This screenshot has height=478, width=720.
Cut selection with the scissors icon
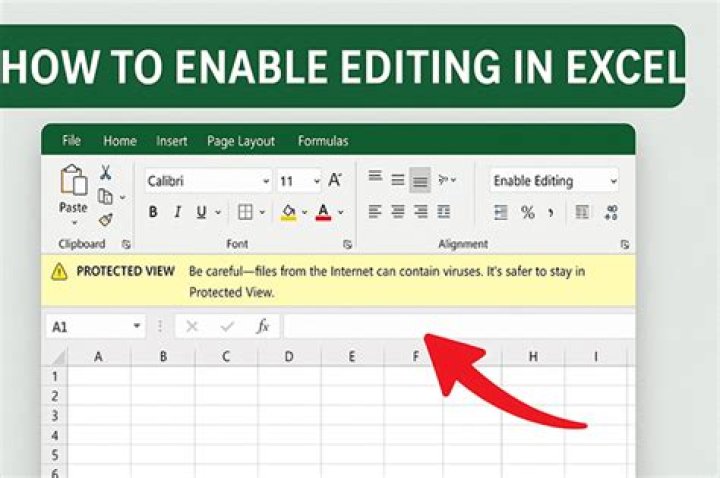pos(106,173)
